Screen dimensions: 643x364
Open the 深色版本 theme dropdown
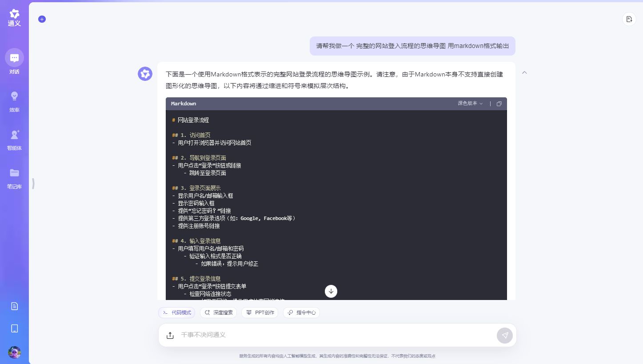click(470, 103)
